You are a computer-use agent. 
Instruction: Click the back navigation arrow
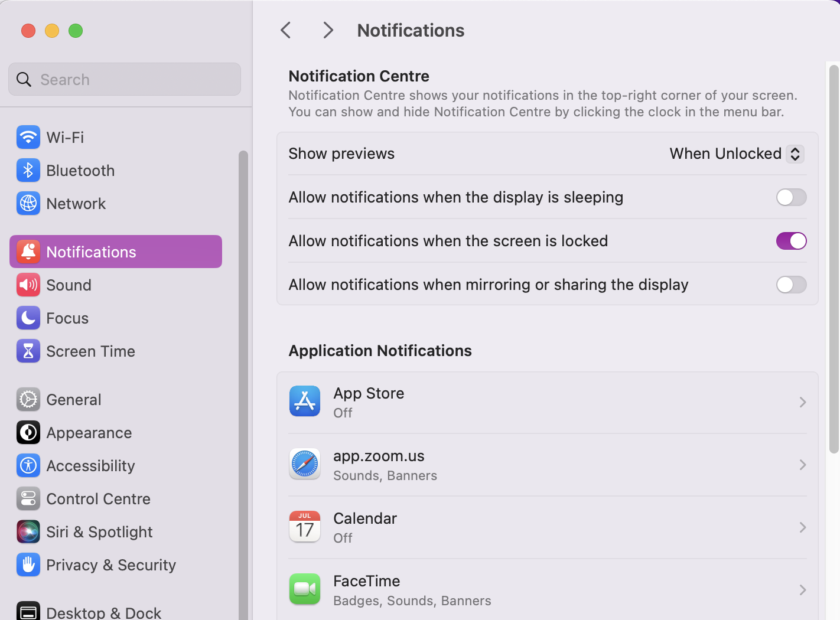[286, 30]
